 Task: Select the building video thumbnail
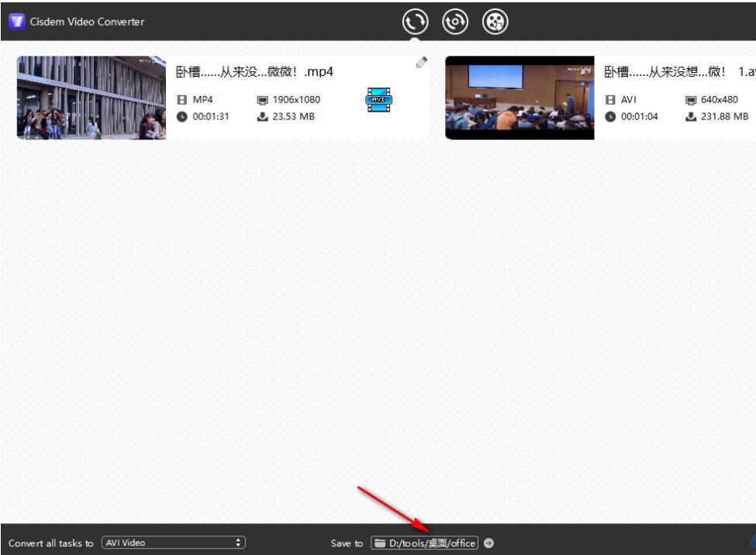(x=91, y=98)
